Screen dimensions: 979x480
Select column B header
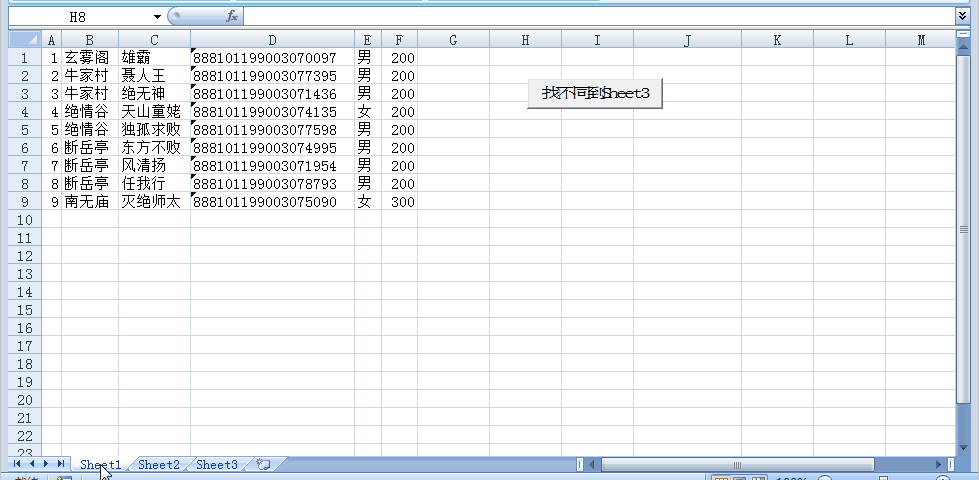pyautogui.click(x=89, y=40)
